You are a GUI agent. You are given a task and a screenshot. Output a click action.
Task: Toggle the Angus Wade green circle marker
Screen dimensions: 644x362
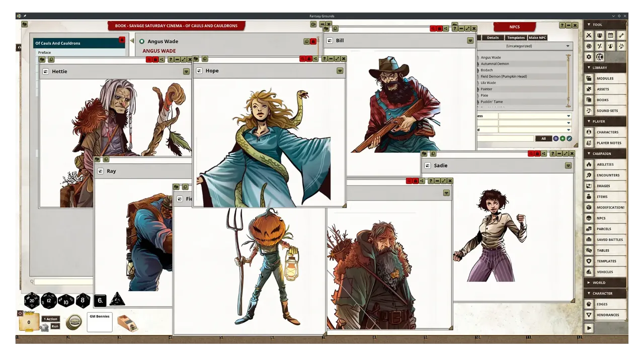pyautogui.click(x=142, y=41)
